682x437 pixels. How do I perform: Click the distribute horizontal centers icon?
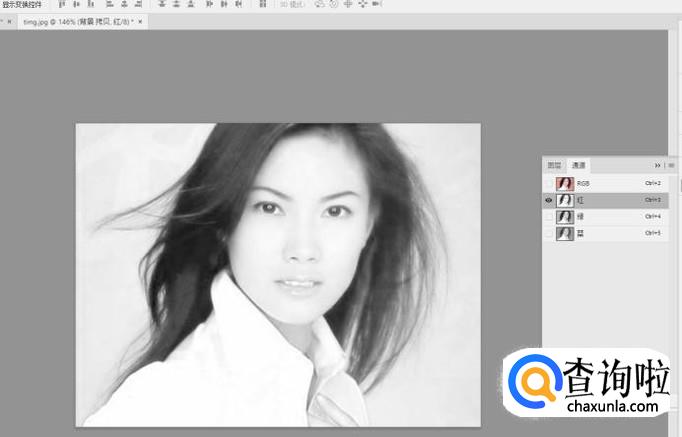pos(224,4)
